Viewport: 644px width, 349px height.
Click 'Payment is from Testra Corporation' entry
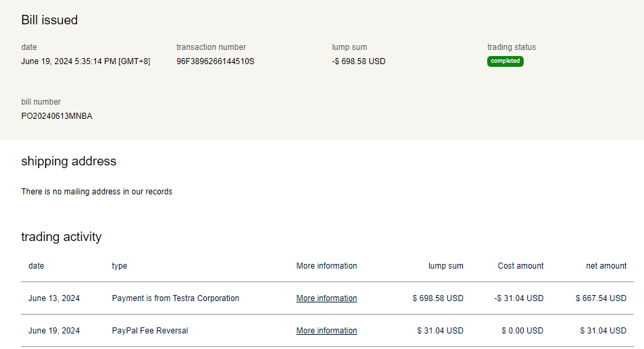pyautogui.click(x=175, y=298)
